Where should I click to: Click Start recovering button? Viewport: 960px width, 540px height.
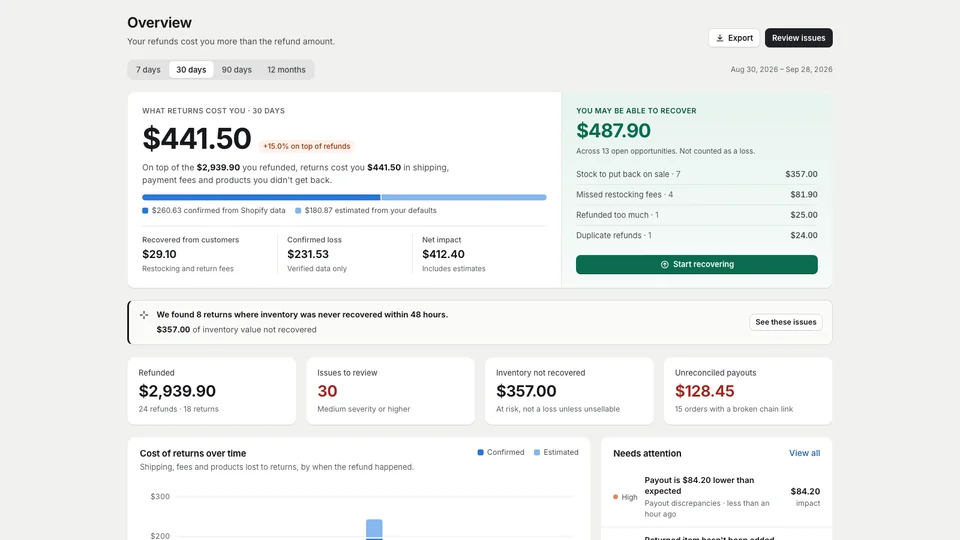coord(697,264)
